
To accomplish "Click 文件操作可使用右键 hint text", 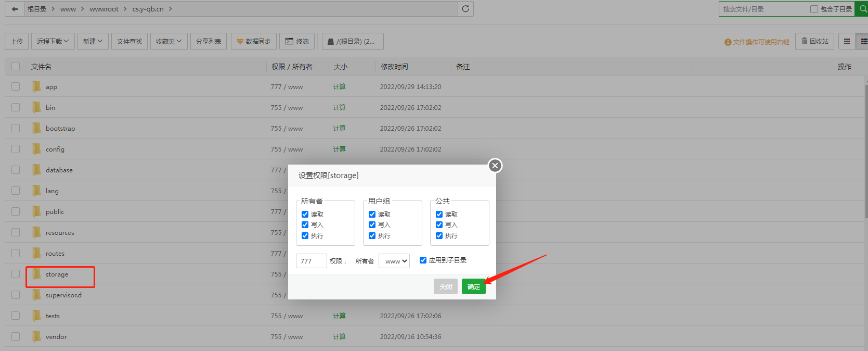I will coord(761,42).
